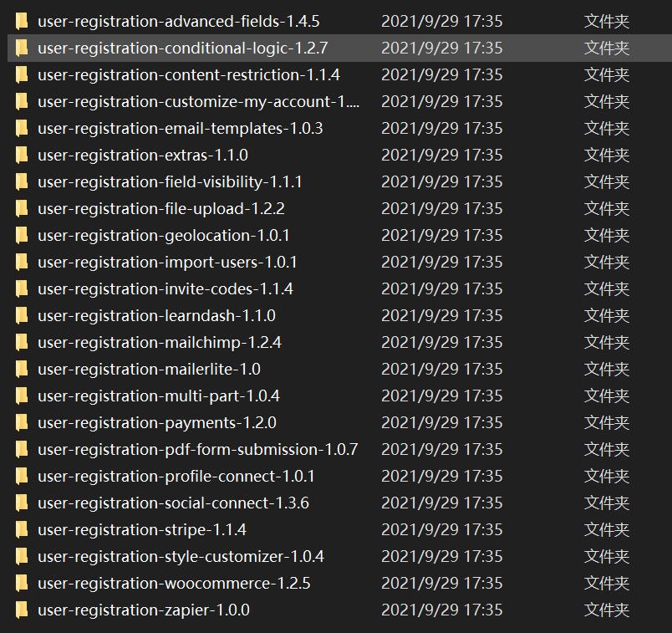This screenshot has width=672, height=633.
Task: Select folder name user-registration-extras-1.1.0
Action: coord(143,156)
